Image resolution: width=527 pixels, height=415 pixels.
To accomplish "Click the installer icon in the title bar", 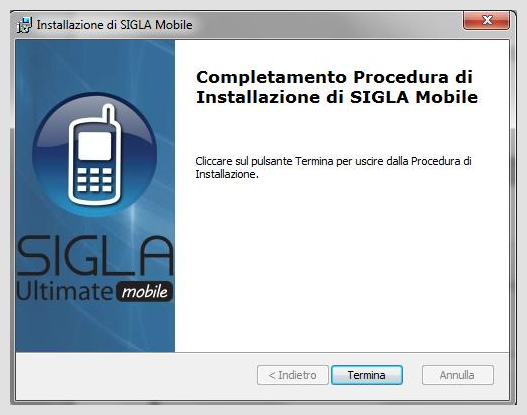I will click(x=25, y=25).
